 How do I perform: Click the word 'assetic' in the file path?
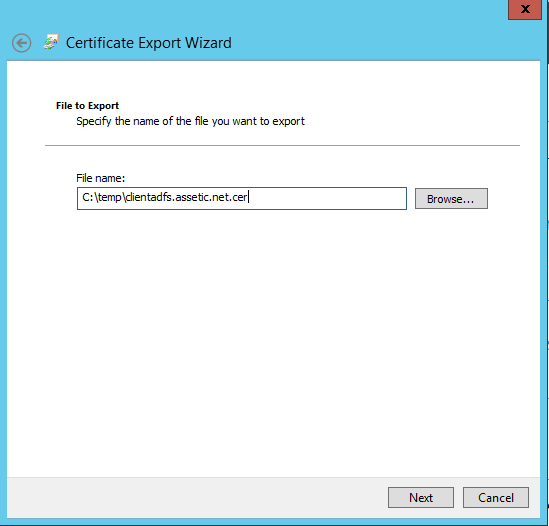pos(192,198)
